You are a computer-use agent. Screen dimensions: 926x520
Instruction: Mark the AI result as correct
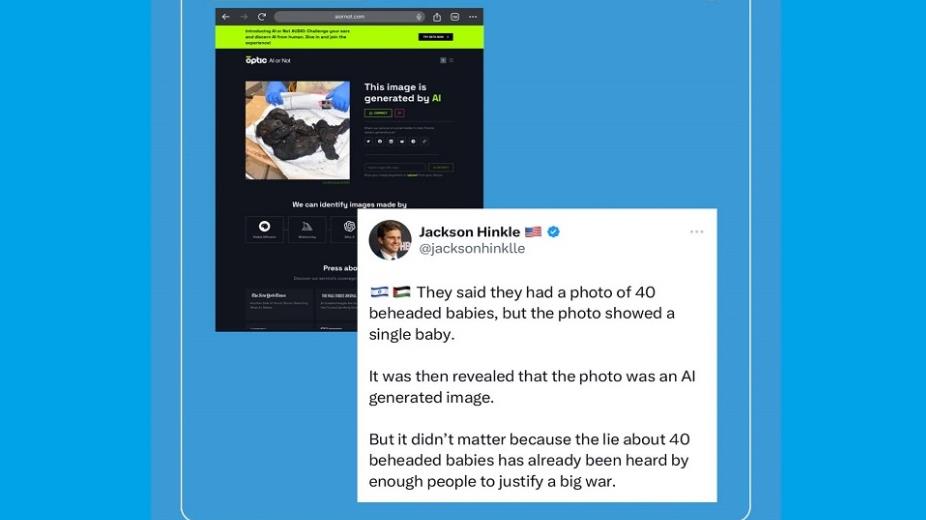tap(378, 113)
